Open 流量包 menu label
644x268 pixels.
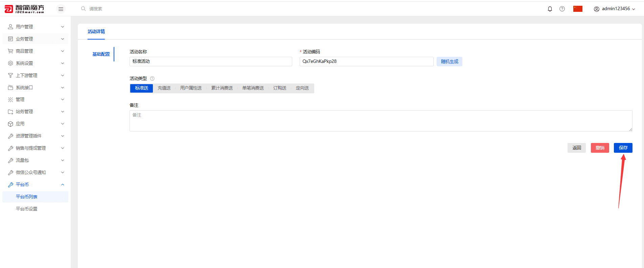pyautogui.click(x=22, y=160)
